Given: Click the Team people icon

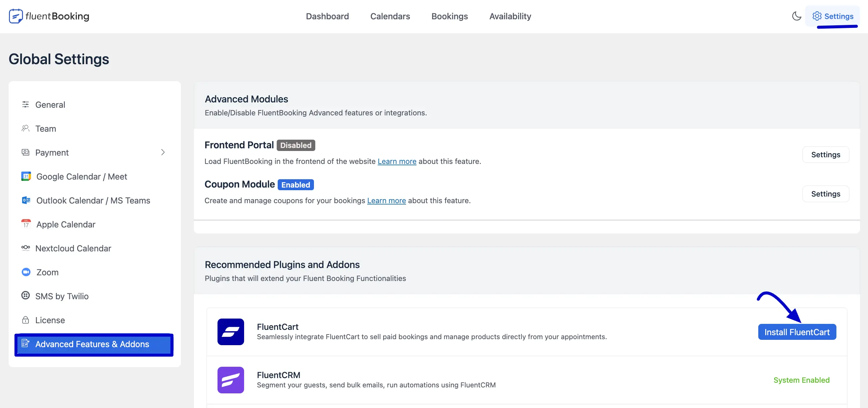Looking at the screenshot, I should (26, 128).
